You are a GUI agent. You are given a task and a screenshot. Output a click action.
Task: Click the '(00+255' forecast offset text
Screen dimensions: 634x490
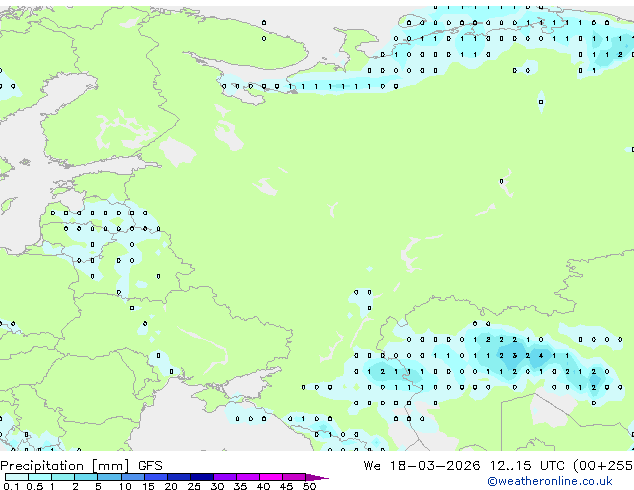click(x=603, y=466)
